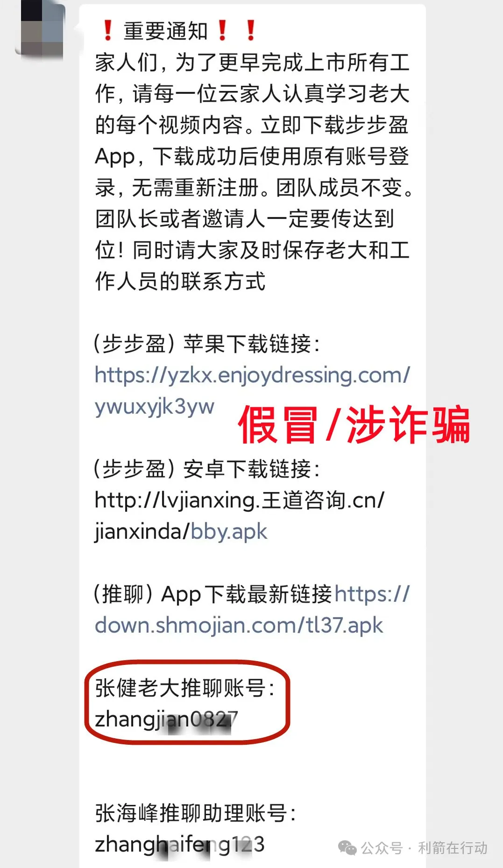Viewport: 503px width, 868px height.
Task: Click the (步步盈) 安卓下载链接 label
Action: tap(207, 469)
